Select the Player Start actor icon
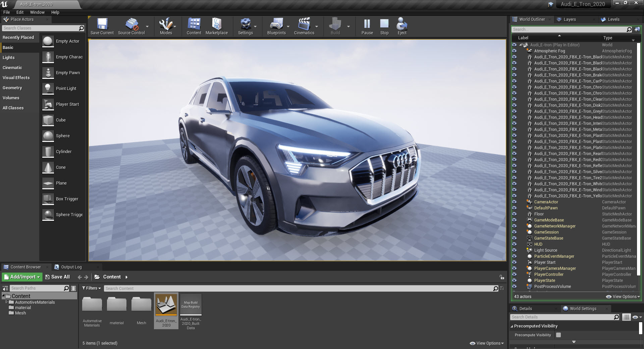 48,104
